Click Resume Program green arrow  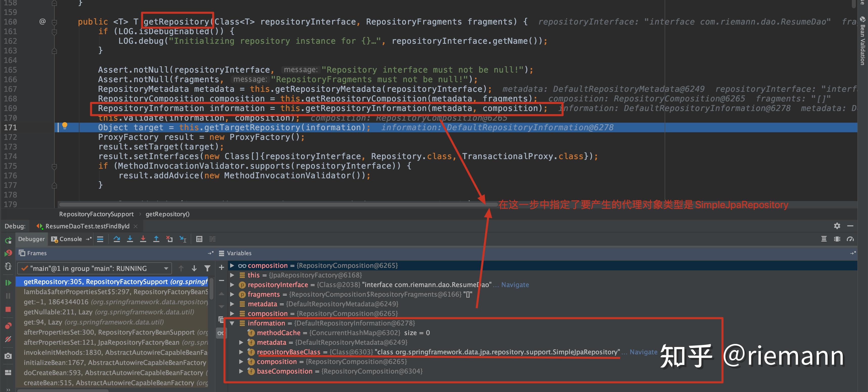point(8,283)
